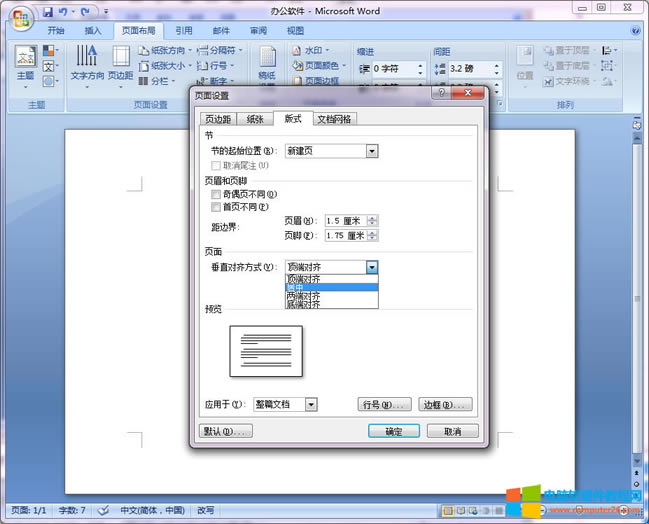Click 中文(简体，中国) language in status bar
This screenshot has width=649, height=524.
point(152,510)
